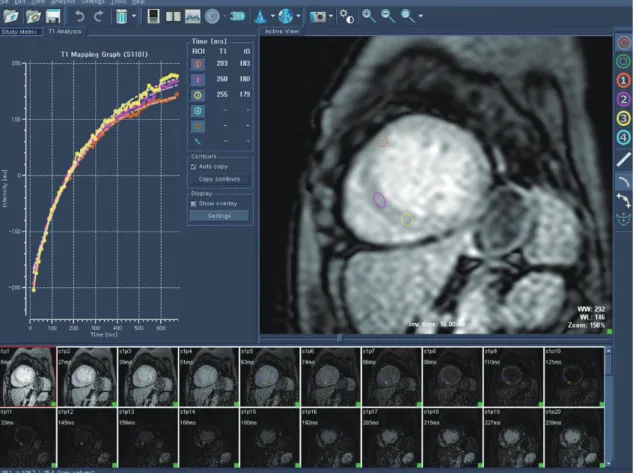Click the blue cone analysis icon
The image size is (636, 473).
pos(260,16)
